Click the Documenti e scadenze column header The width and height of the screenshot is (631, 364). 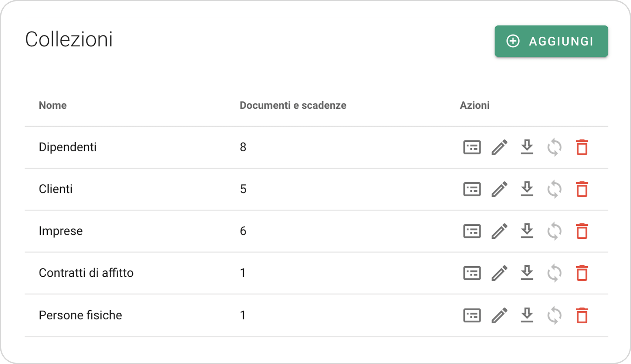pos(293,105)
